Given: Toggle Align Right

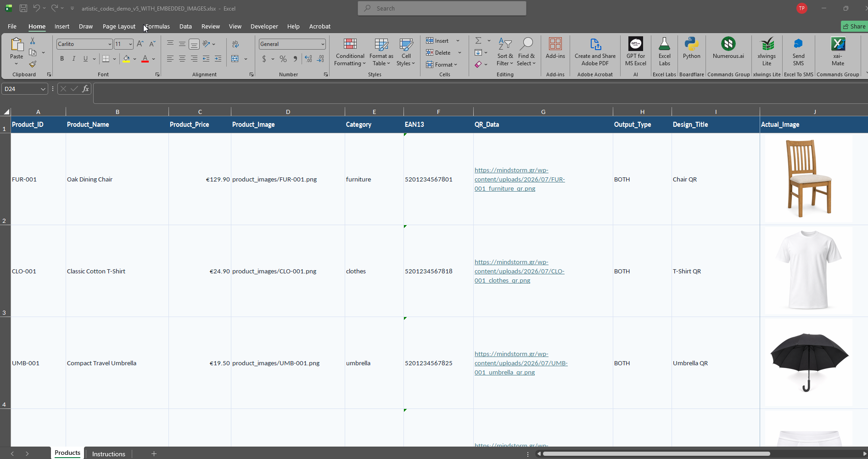Looking at the screenshot, I should [x=194, y=59].
